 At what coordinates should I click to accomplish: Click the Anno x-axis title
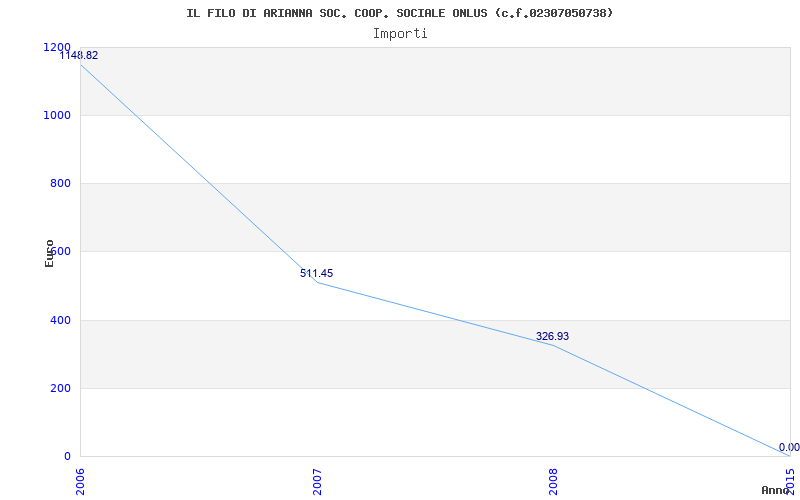tap(774, 490)
